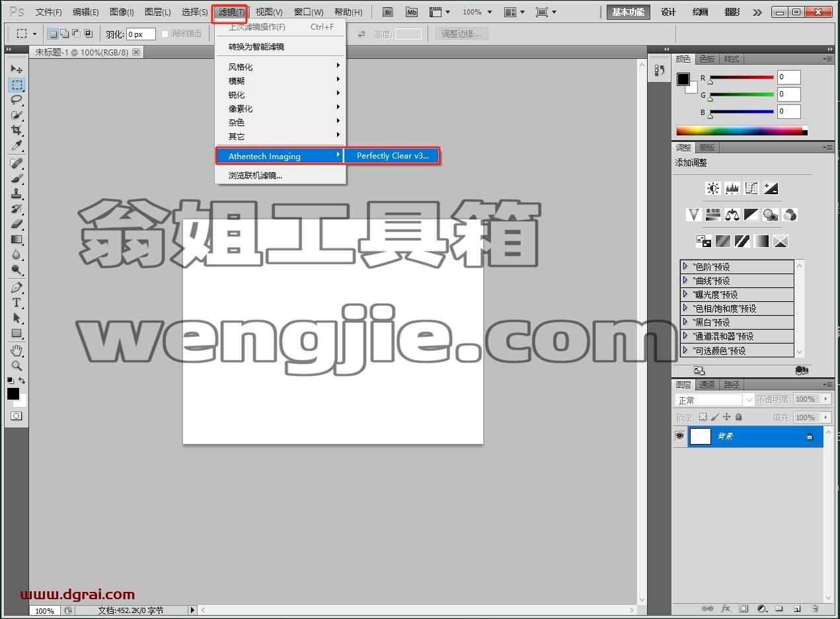Expand the "曲线"预设 list
Image resolution: width=840 pixels, height=619 pixels.
685,281
